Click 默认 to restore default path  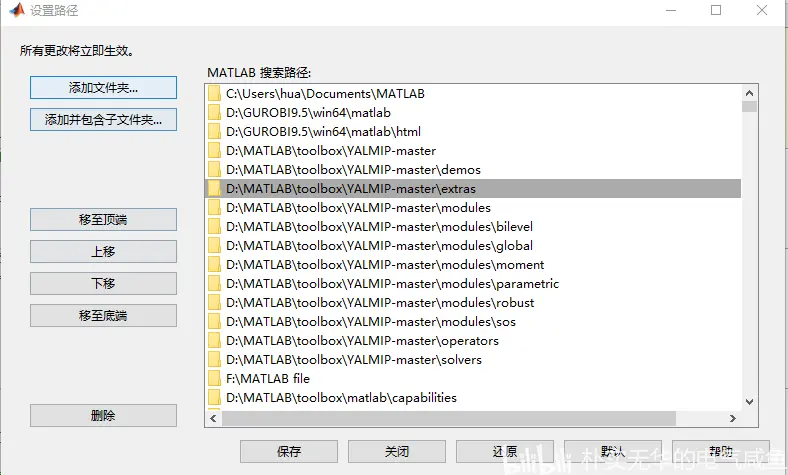coord(613,451)
